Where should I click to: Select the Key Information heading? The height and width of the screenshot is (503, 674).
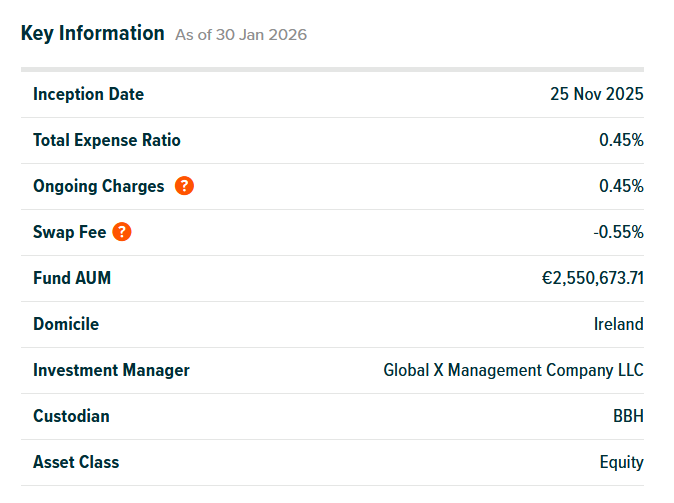[x=92, y=33]
